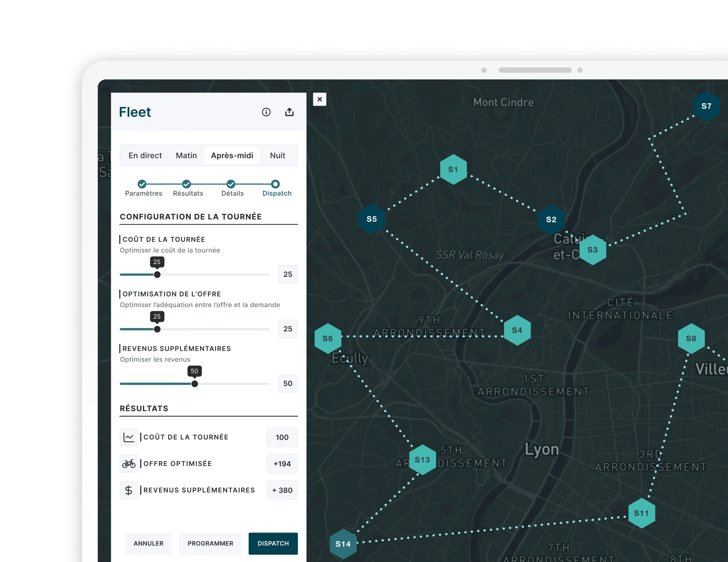Click the Coût de la tournée value field
Viewport: 728px width, 562px height.
[x=288, y=274]
